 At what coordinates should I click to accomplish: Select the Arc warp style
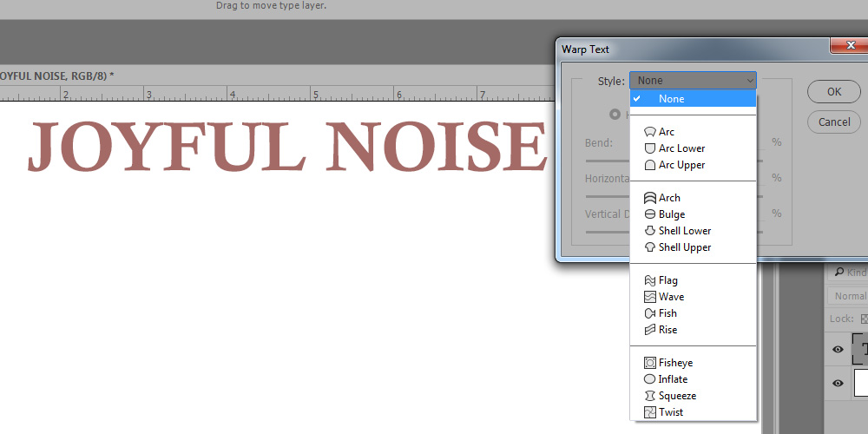coord(693,132)
